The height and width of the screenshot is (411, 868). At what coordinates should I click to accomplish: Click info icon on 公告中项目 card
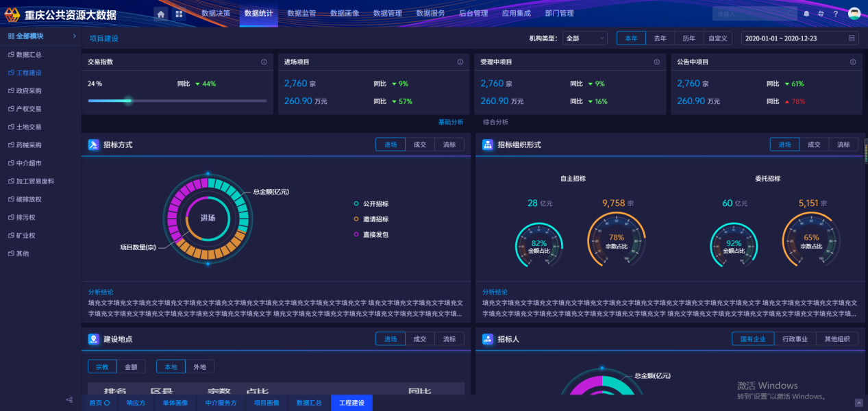(853, 62)
